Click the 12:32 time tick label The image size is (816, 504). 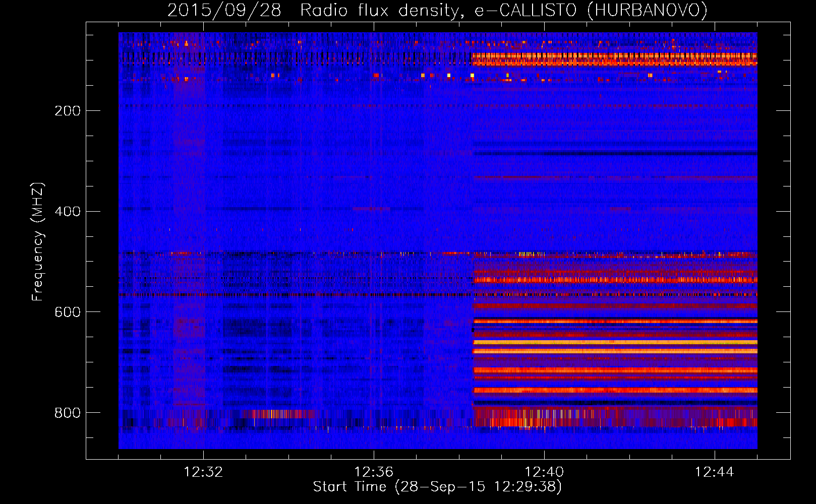click(203, 472)
